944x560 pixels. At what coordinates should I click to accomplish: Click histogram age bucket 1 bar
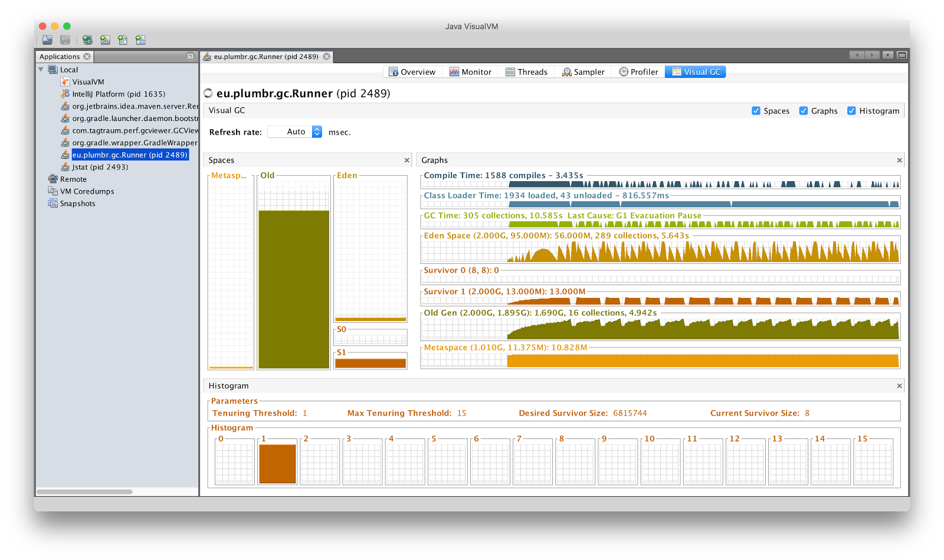pos(277,464)
